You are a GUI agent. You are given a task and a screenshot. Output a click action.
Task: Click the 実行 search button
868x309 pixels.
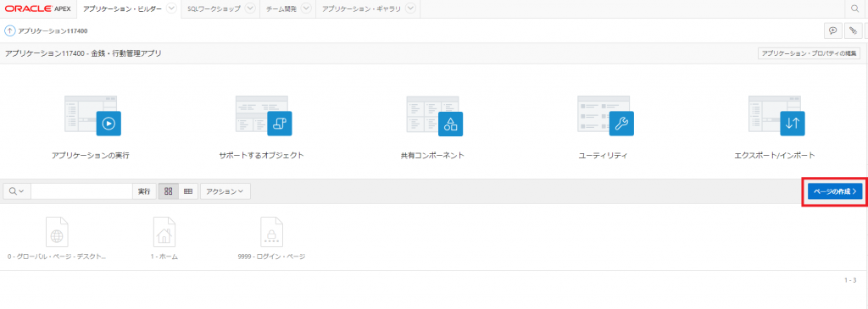144,191
